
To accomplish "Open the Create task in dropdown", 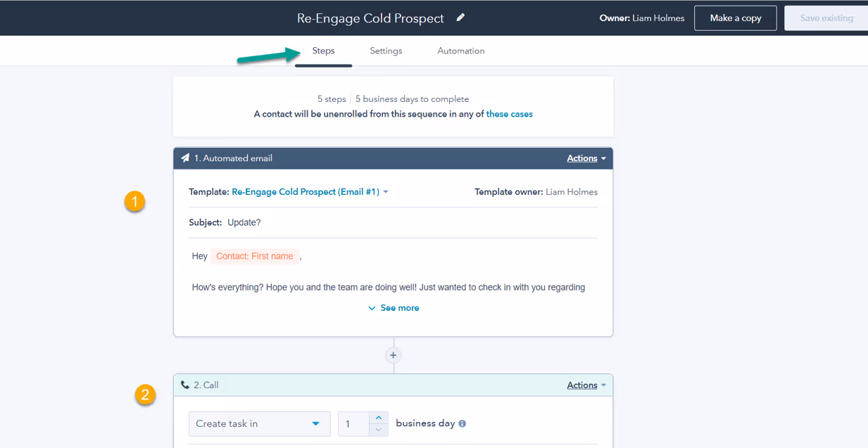I will pos(259,423).
